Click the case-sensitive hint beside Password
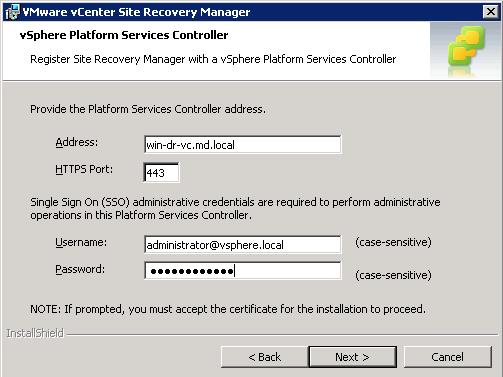Screen dimensions: 503x377 tap(393, 275)
